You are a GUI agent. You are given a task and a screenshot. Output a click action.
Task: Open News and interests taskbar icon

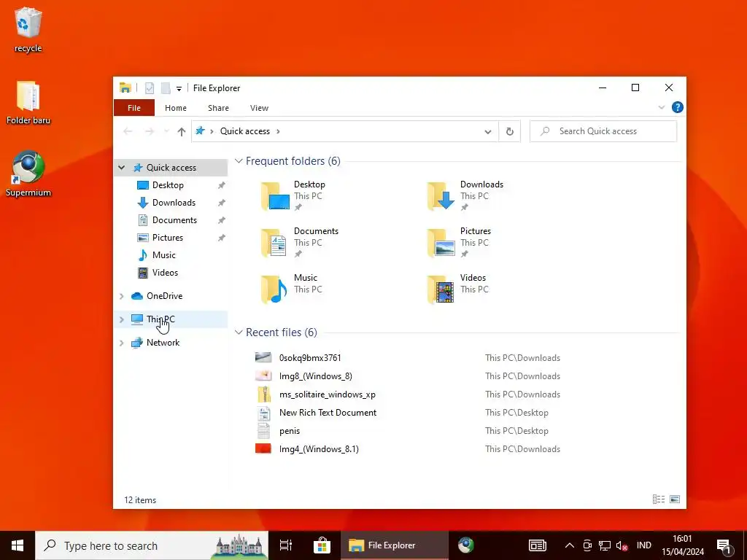point(538,545)
